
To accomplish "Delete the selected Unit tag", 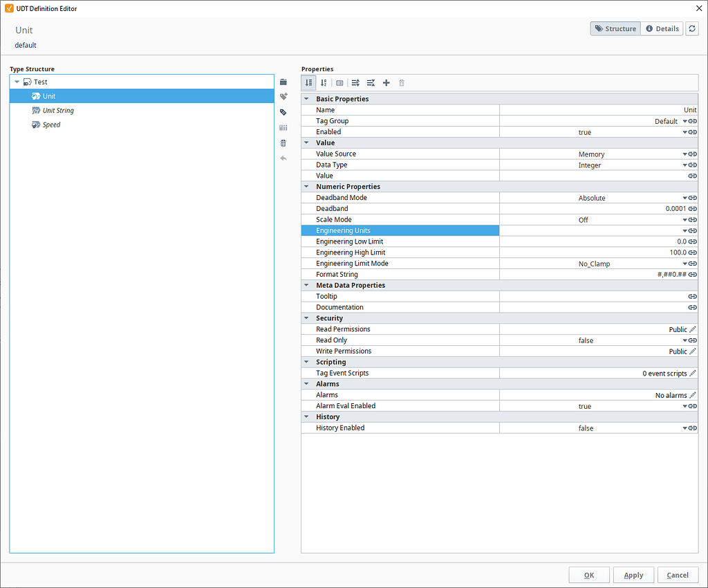I will [x=283, y=143].
